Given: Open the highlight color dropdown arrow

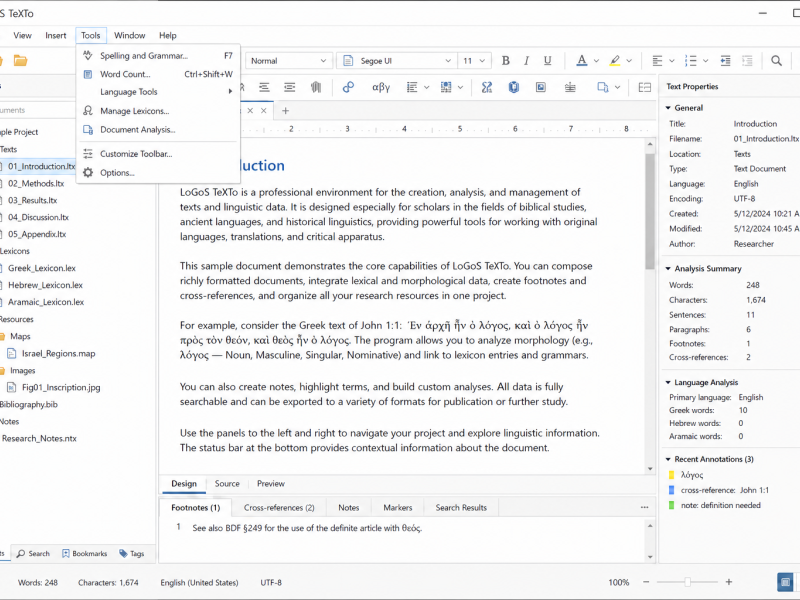Looking at the screenshot, I should [629, 61].
